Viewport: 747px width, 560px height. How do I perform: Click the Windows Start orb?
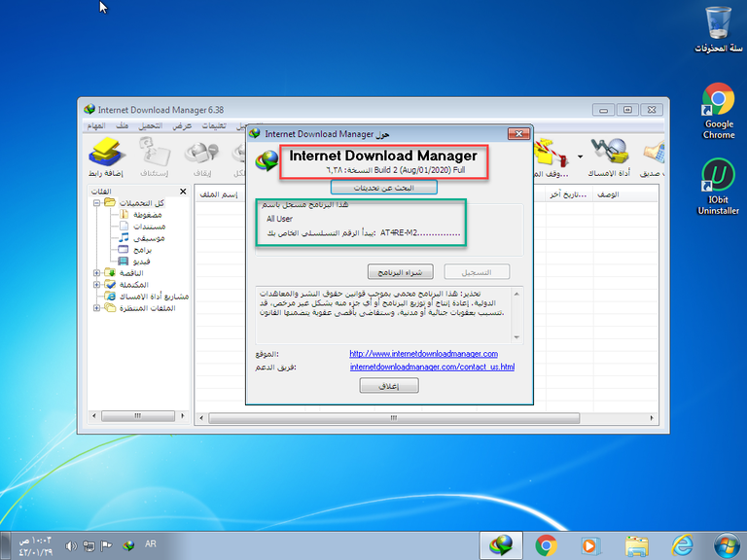pyautogui.click(x=727, y=545)
